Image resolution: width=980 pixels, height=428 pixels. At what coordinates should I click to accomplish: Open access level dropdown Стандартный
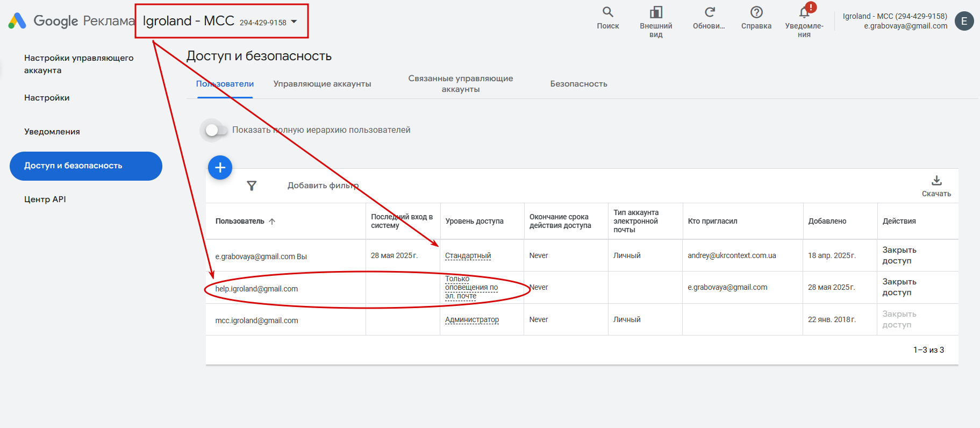(x=468, y=255)
